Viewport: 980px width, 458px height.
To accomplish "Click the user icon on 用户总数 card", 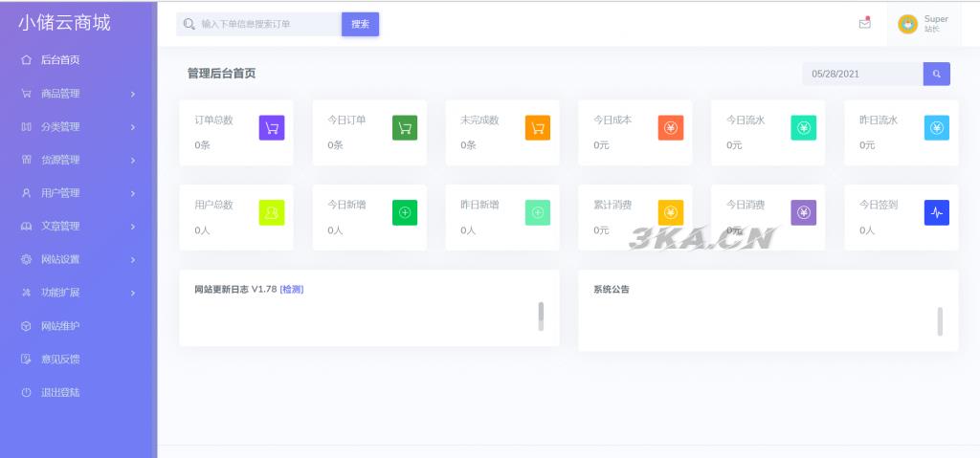I will pyautogui.click(x=272, y=212).
